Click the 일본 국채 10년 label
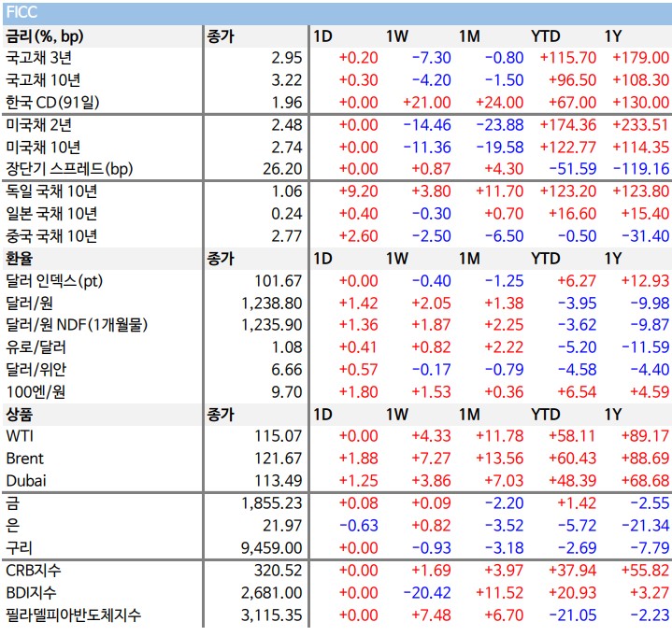672x636 pixels. [x=51, y=213]
